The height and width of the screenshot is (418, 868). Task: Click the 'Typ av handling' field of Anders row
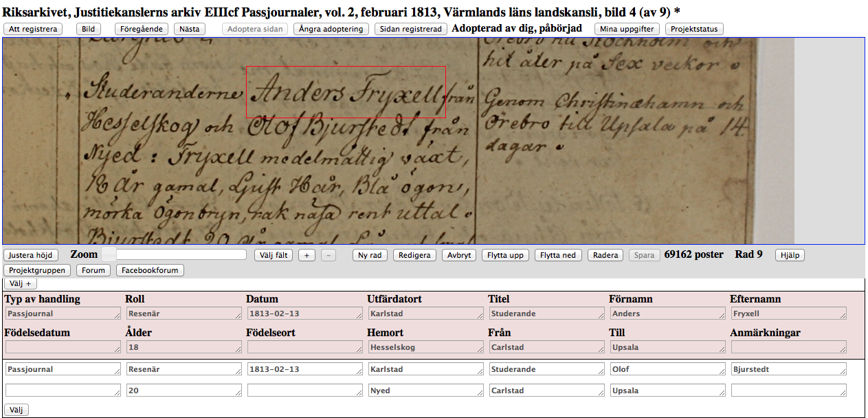(x=63, y=313)
